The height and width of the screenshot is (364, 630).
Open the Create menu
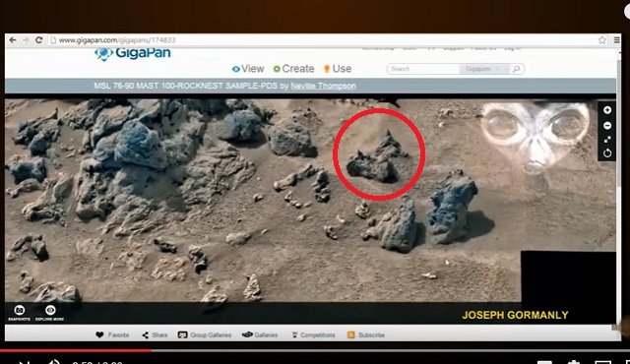click(x=293, y=69)
